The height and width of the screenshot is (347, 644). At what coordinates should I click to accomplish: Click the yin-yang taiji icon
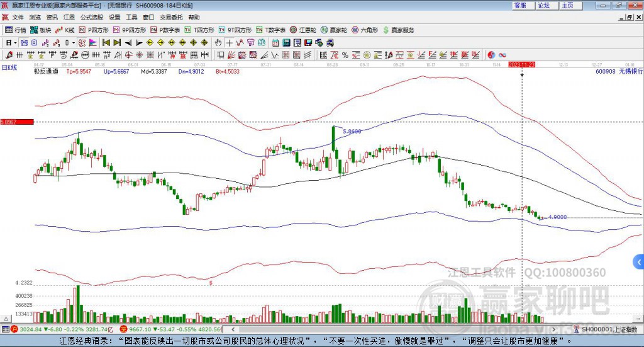[x=491, y=55]
